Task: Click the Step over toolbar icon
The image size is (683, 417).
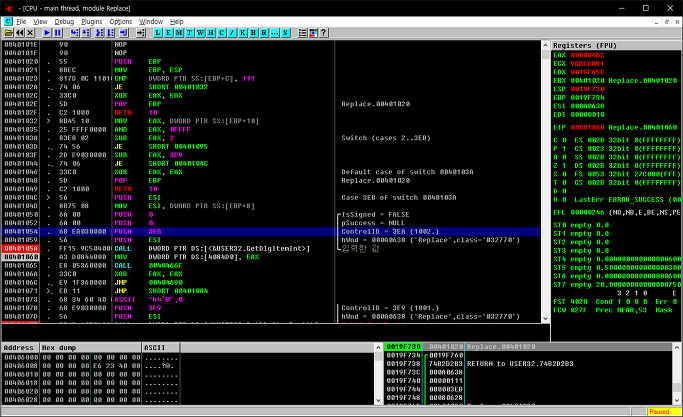Action: pyautogui.click(x=85, y=33)
